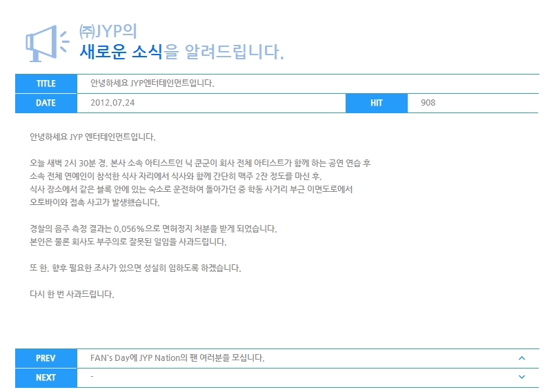Click the line '다시 한 번 사과드립니다.'
The image size is (545, 392).
[x=72, y=294]
